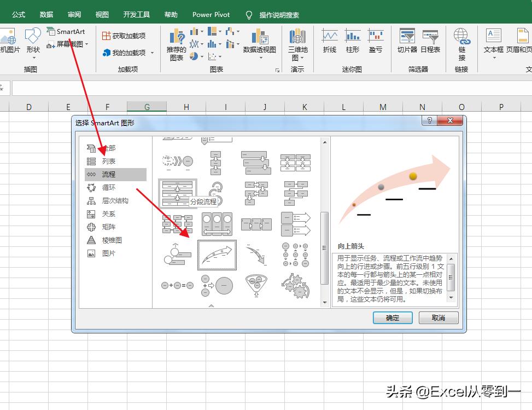
Task: Open the Power Pivot tab
Action: pos(211,14)
